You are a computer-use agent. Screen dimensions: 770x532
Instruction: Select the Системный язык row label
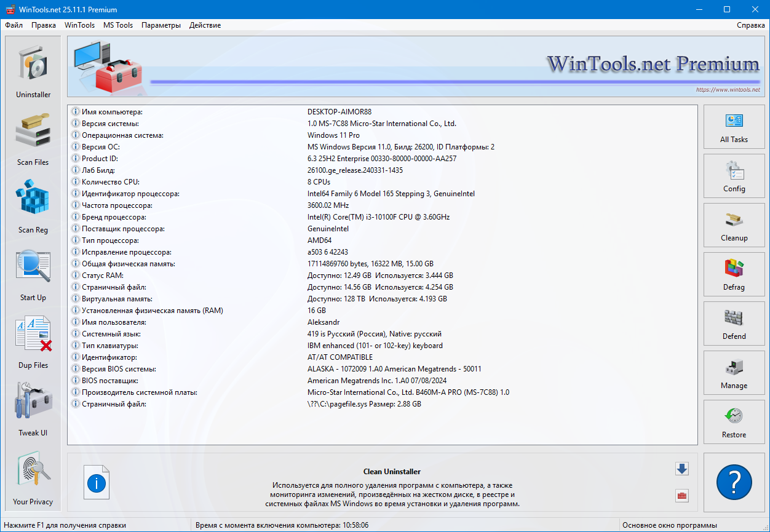111,334
